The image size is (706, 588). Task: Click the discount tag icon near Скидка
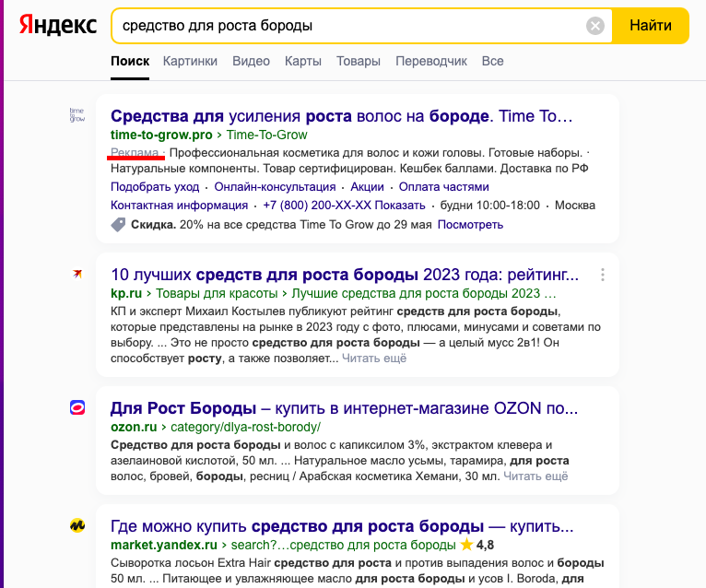(x=118, y=224)
